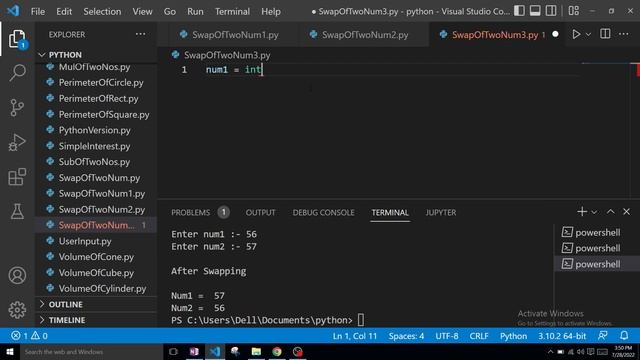The width and height of the screenshot is (640, 360).
Task: Open SimpleInterest.py in explorer
Action: click(x=94, y=146)
